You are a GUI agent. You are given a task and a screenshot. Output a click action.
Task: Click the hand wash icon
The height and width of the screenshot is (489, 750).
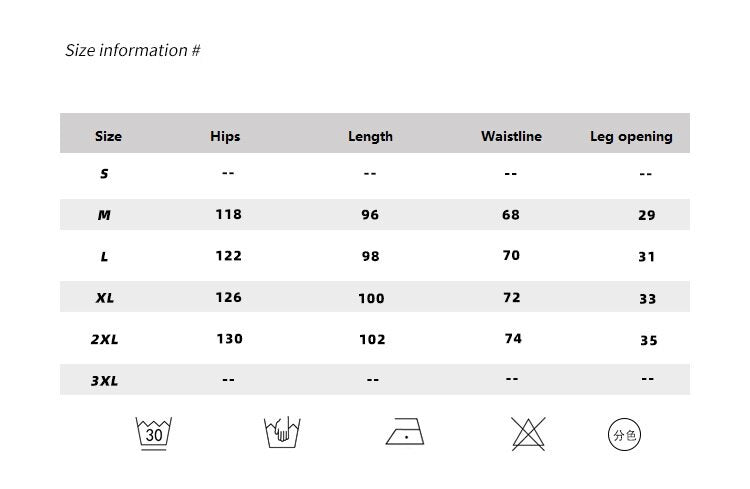(x=282, y=432)
